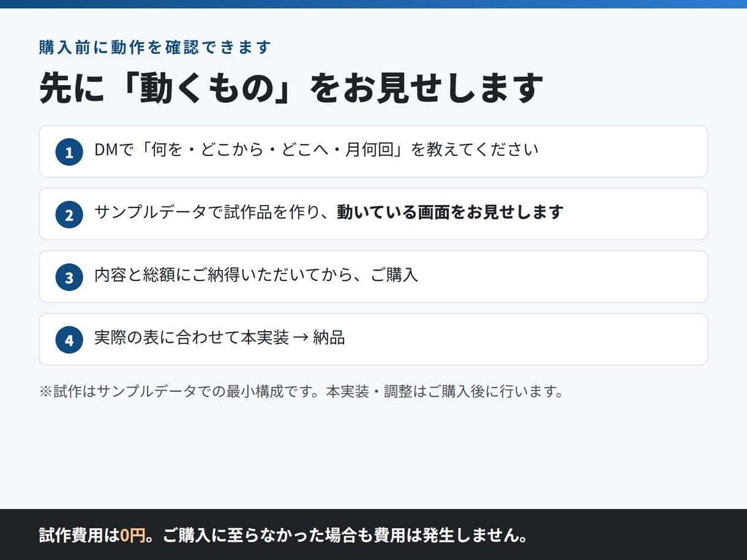Click the text '内容と総額にご納得いただいてから、ご購入'

coord(256,275)
